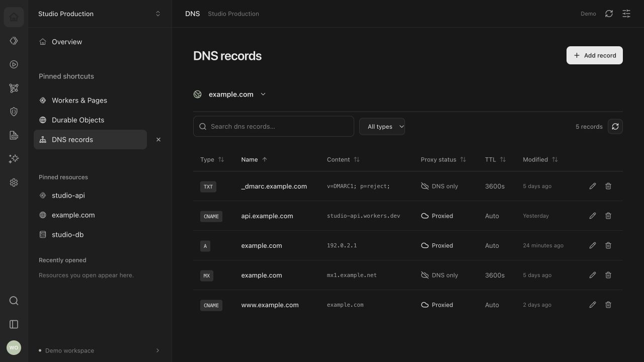The height and width of the screenshot is (362, 644).
Task: Open the example.com zone dropdown
Action: [230, 94]
